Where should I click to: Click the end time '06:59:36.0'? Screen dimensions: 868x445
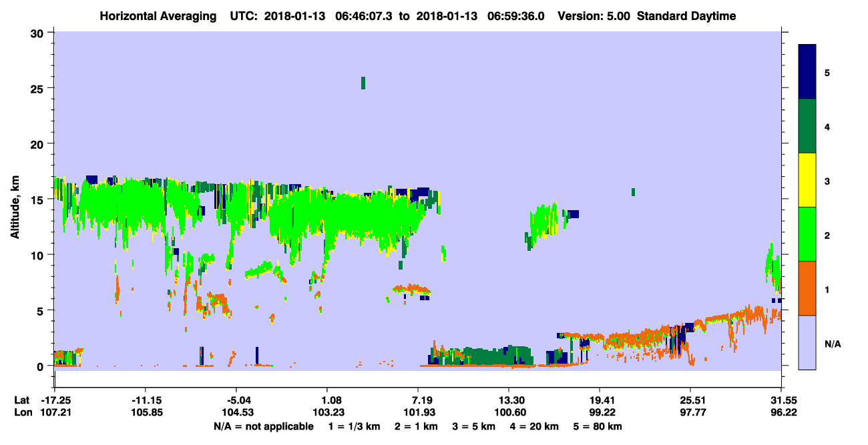click(x=515, y=16)
